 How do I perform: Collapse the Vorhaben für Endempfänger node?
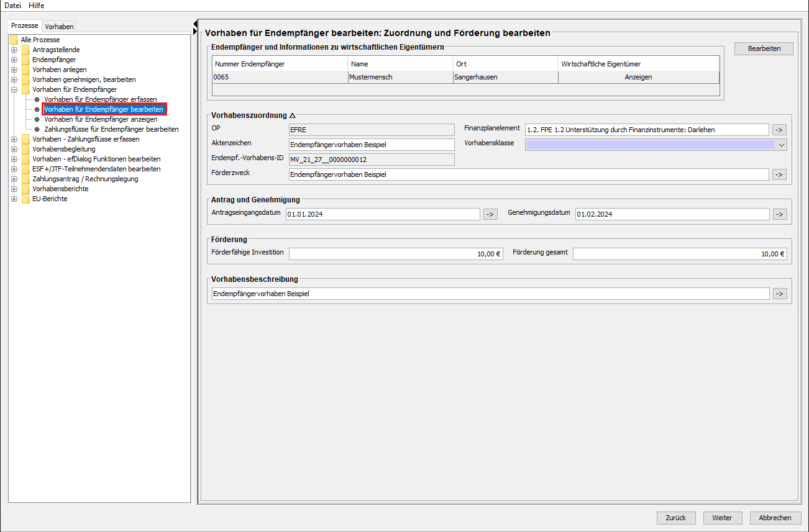pyautogui.click(x=14, y=89)
